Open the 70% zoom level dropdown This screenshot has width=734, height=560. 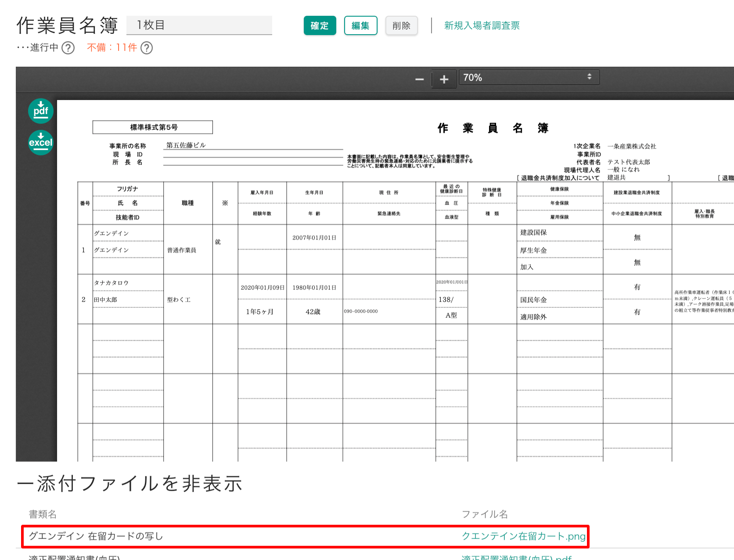click(529, 78)
